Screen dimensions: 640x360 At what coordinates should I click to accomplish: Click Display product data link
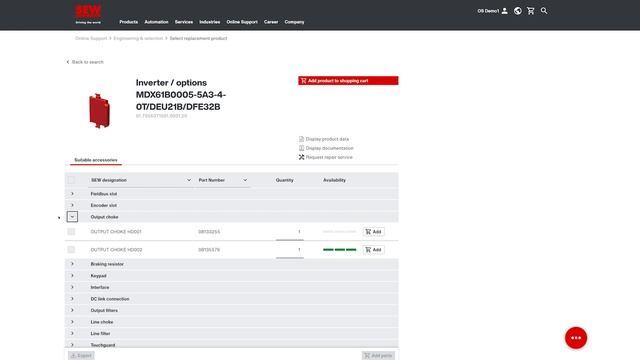point(324,139)
